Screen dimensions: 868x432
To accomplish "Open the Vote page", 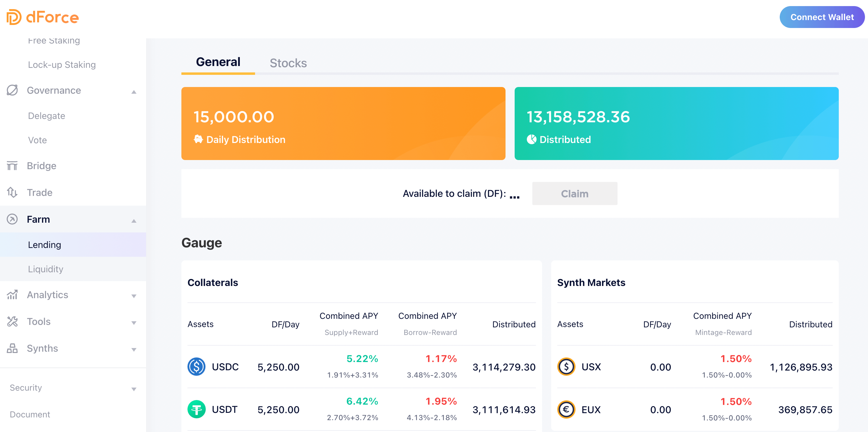I will pyautogui.click(x=37, y=140).
